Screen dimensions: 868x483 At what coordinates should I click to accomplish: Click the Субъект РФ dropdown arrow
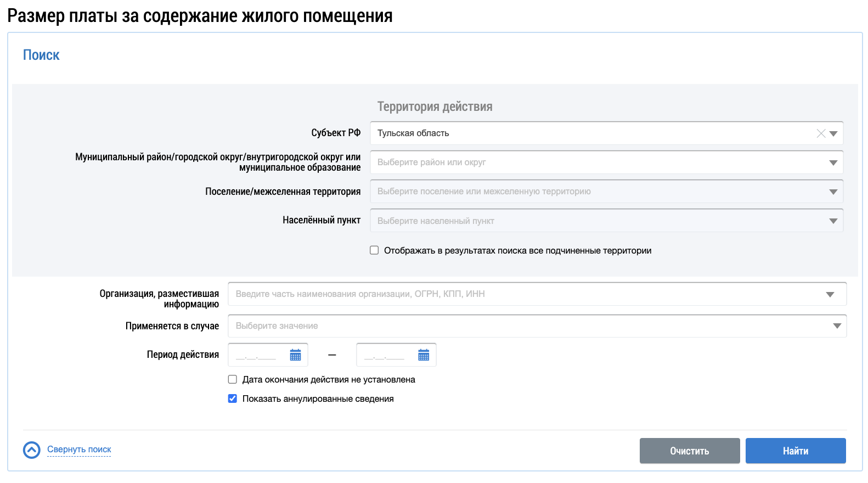click(833, 133)
